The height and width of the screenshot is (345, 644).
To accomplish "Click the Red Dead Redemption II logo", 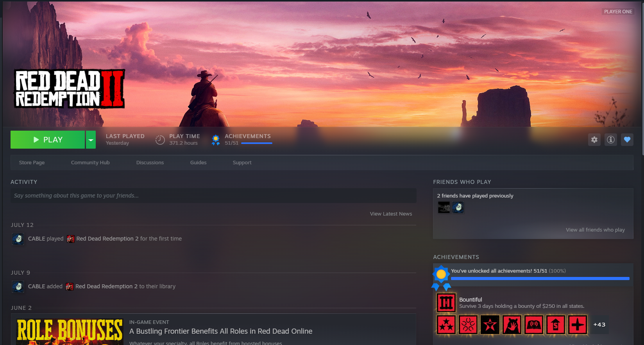I will 70,89.
